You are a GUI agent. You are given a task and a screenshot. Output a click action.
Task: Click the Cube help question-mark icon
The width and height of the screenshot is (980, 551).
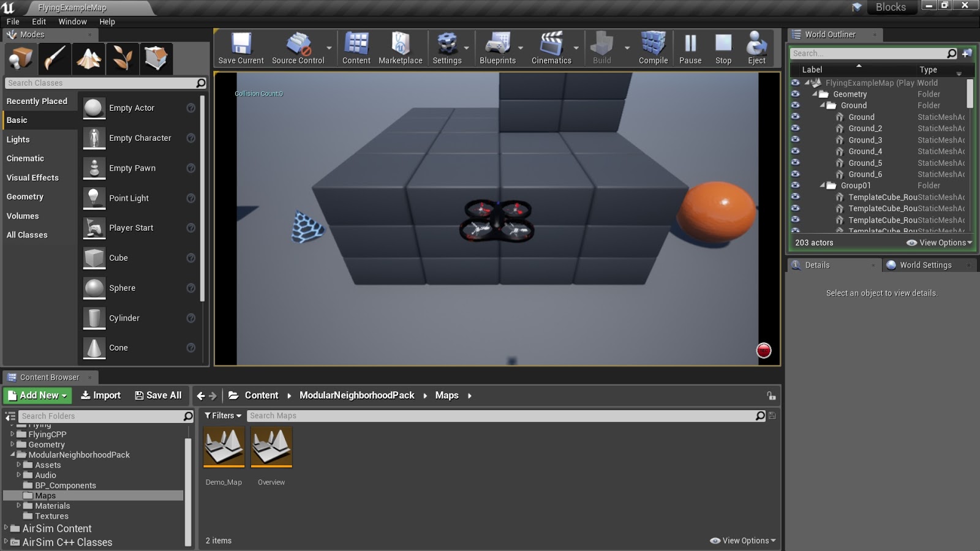click(x=191, y=258)
